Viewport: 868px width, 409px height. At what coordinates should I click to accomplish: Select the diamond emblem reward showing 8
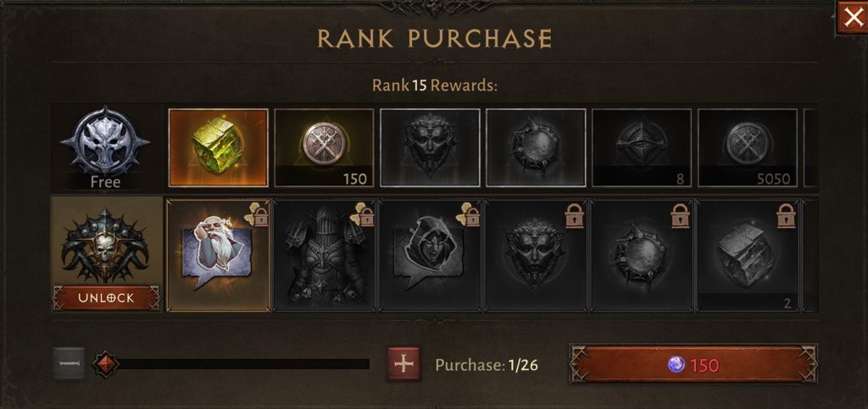[641, 147]
